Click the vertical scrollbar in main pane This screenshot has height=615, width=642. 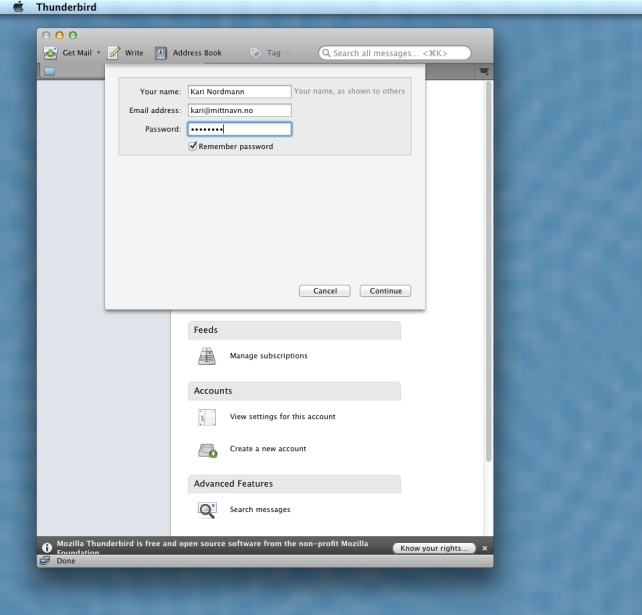[x=488, y=271]
